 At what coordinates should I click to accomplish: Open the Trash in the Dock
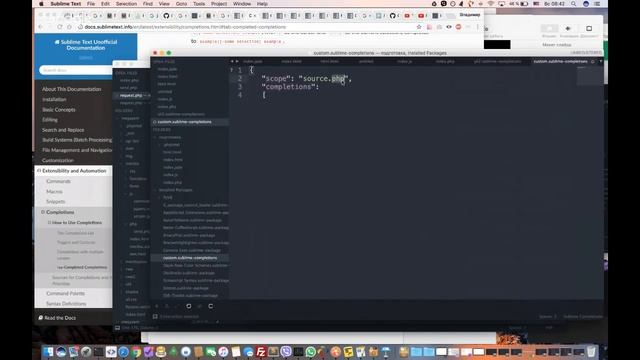(591, 351)
